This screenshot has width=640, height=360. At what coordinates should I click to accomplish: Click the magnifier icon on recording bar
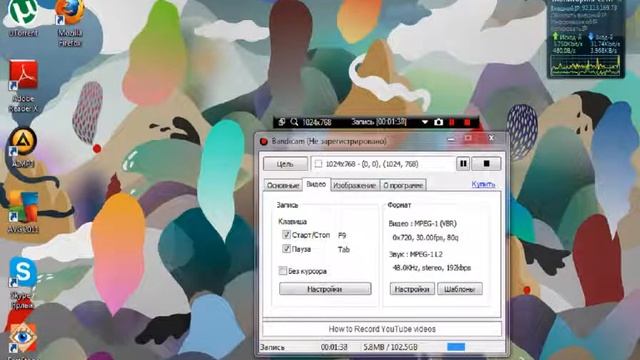coord(294,122)
